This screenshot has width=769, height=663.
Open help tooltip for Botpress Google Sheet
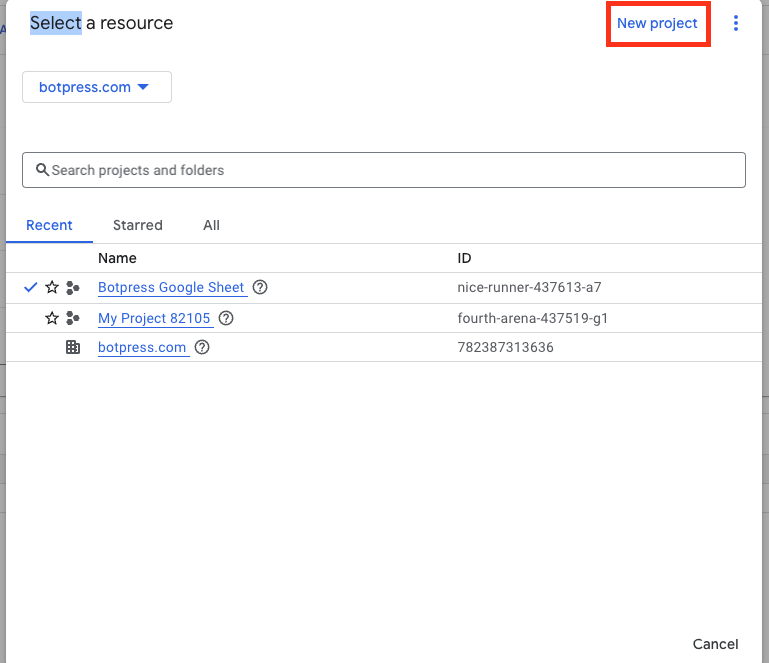(260, 287)
